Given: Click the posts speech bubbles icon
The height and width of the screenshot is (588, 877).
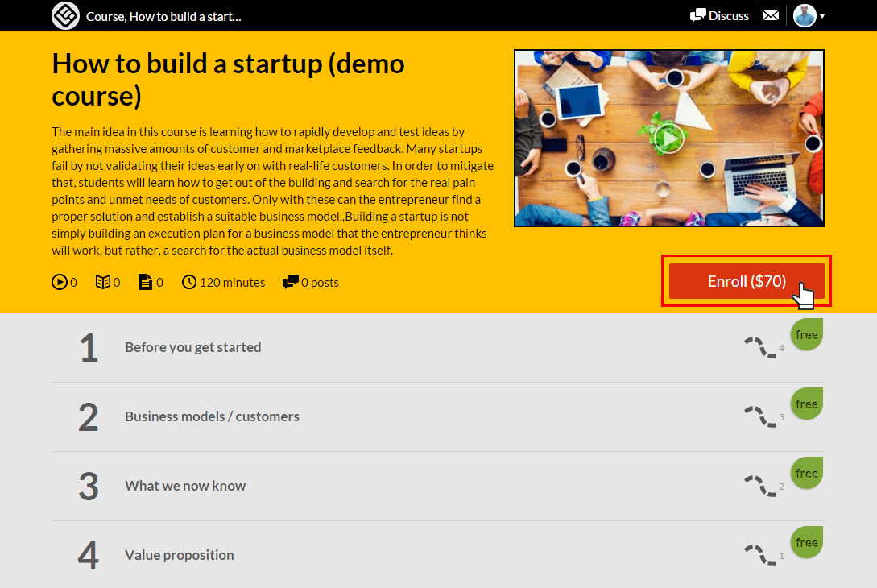Looking at the screenshot, I should pos(290,282).
